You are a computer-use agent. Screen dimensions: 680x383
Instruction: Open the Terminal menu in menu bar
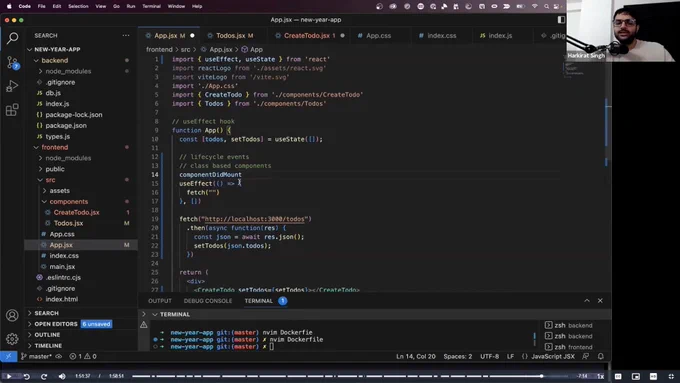point(151,7)
